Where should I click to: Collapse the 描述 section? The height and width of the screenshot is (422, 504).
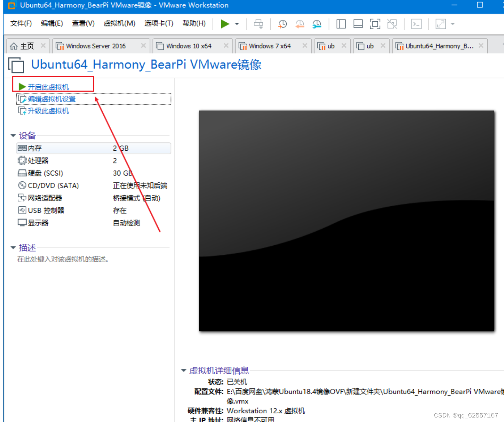coord(13,248)
